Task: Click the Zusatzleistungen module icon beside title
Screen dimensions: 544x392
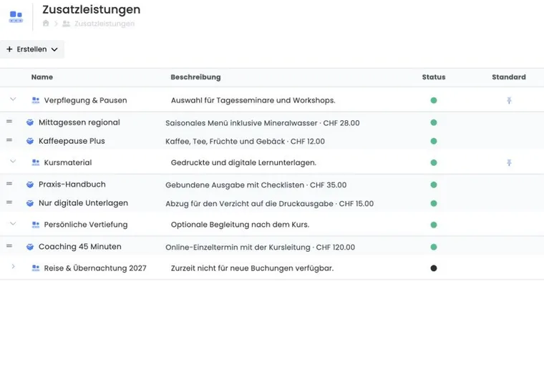Action: [x=16, y=16]
